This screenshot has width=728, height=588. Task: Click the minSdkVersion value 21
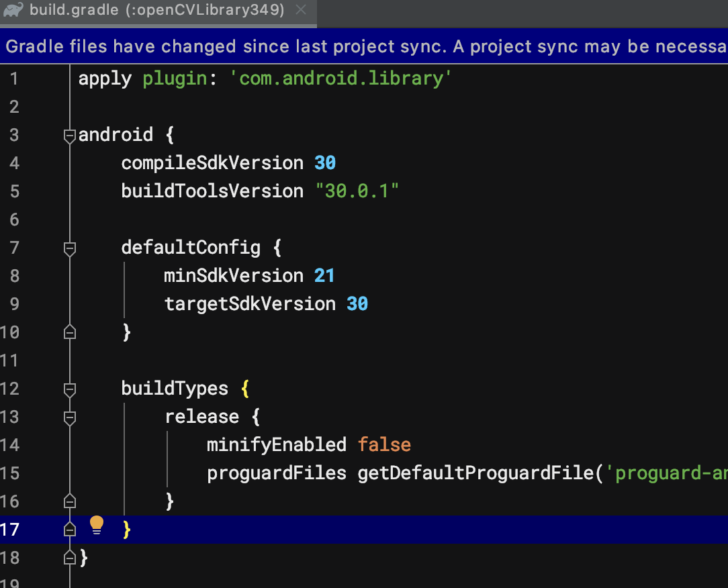324,276
